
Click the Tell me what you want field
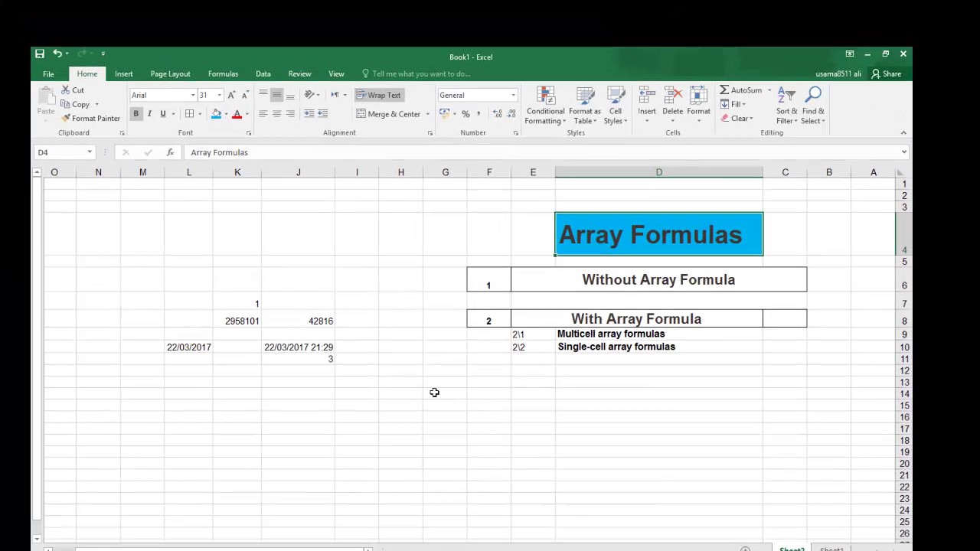tap(420, 74)
